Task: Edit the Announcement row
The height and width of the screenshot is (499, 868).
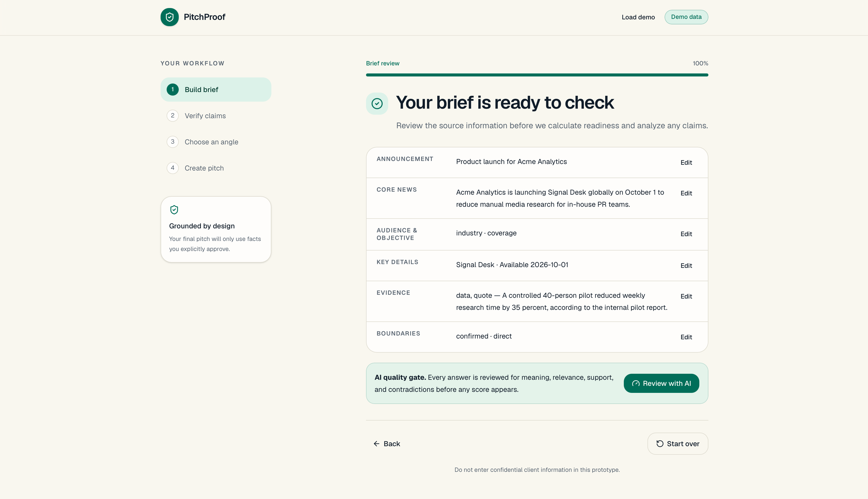Action: [x=686, y=162]
